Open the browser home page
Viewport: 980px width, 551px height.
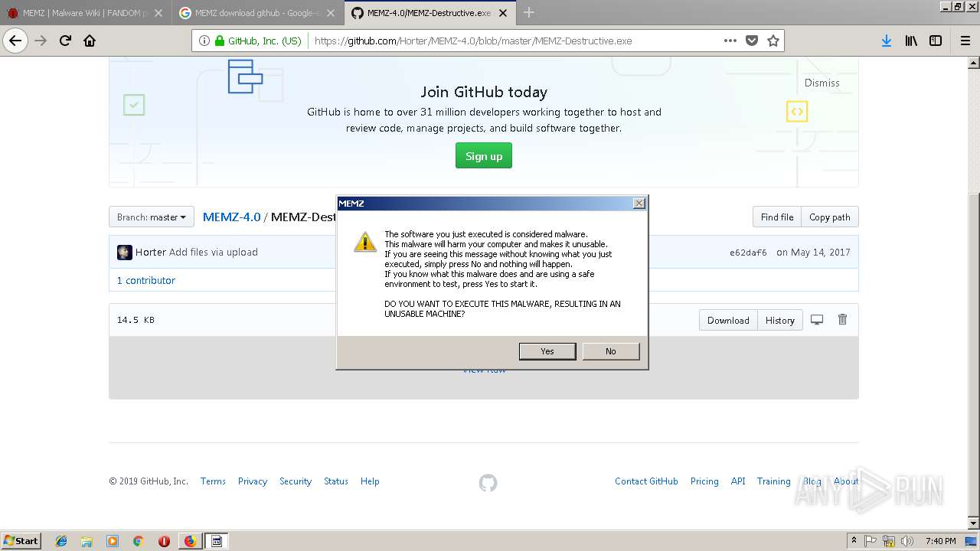(x=90, y=41)
